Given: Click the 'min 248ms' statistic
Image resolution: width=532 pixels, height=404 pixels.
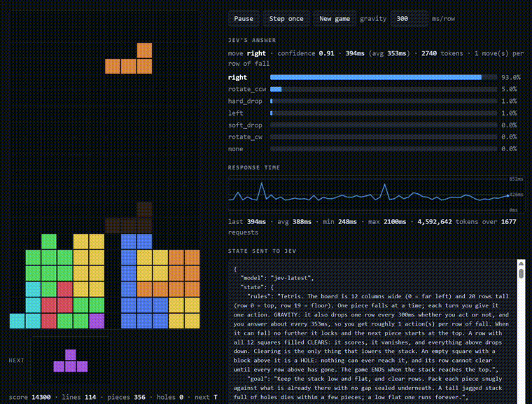Looking at the screenshot, I should [x=339, y=222].
